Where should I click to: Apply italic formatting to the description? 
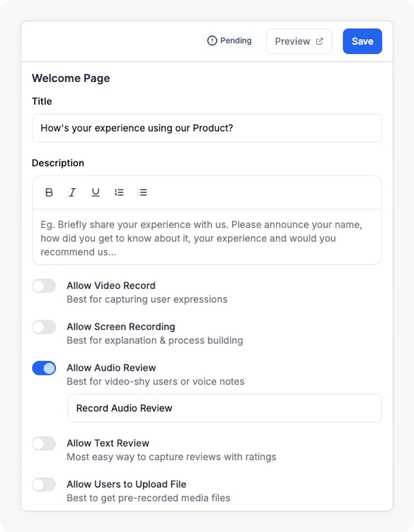pyautogui.click(x=72, y=192)
